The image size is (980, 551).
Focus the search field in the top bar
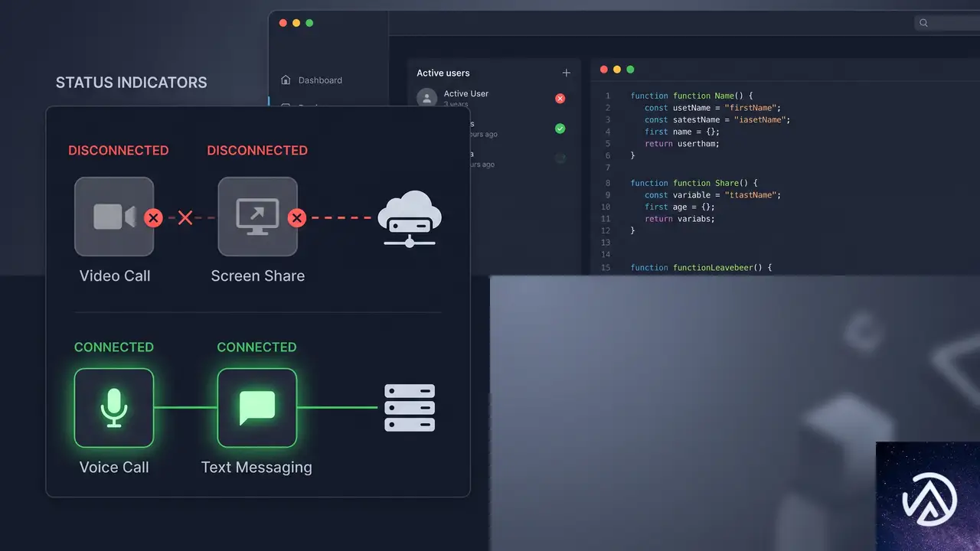coord(947,23)
